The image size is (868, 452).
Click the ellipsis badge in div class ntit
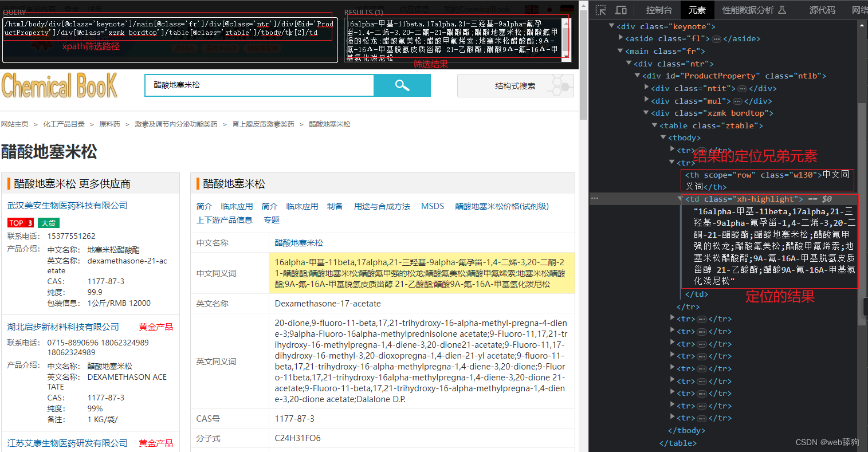pyautogui.click(x=742, y=89)
